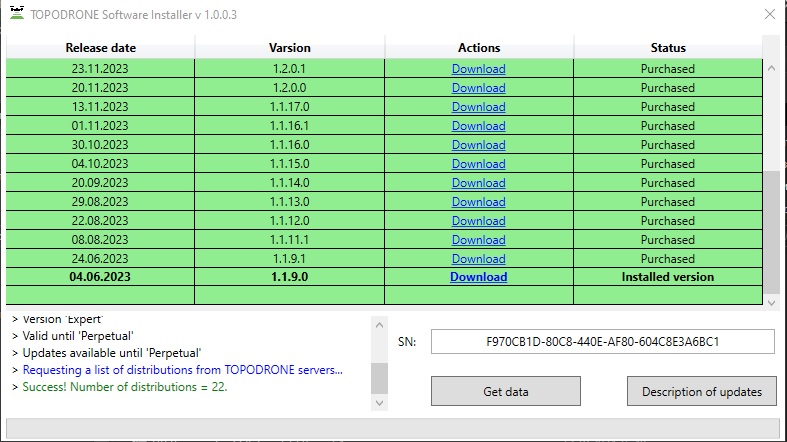Select release date 29.08.2023 cell
The height and width of the screenshot is (442, 787).
[100, 202]
